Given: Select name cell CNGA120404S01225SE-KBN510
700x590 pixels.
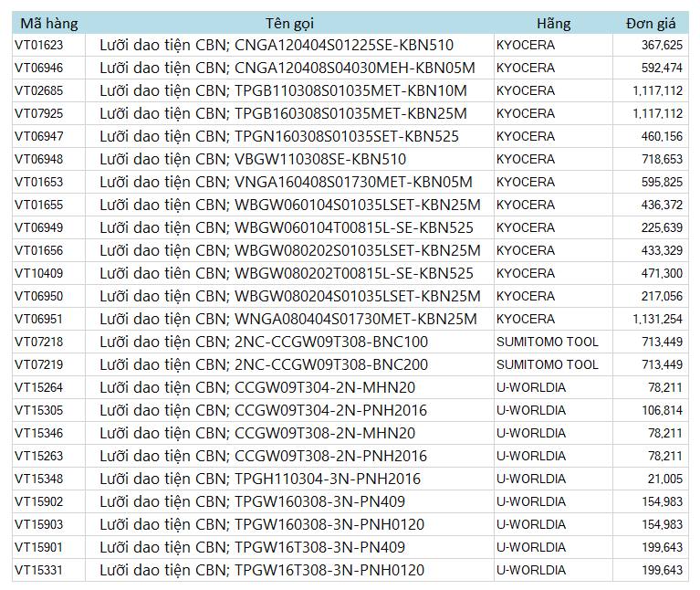Looking at the screenshot, I should (x=289, y=45).
